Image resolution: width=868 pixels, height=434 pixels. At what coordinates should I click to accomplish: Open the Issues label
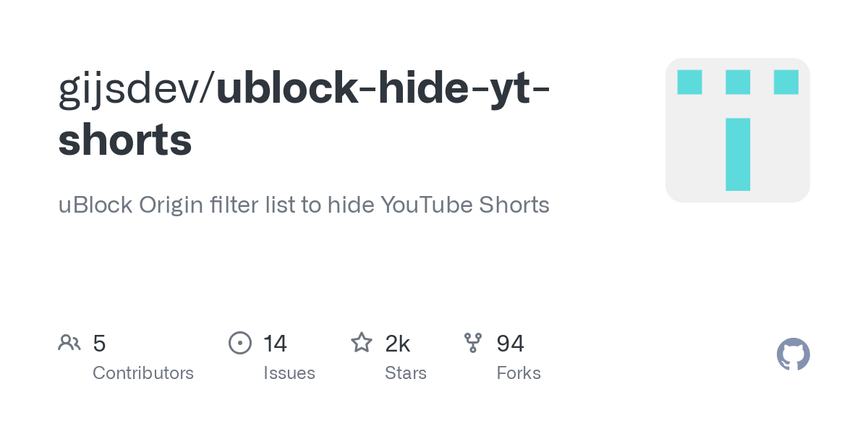pos(289,373)
